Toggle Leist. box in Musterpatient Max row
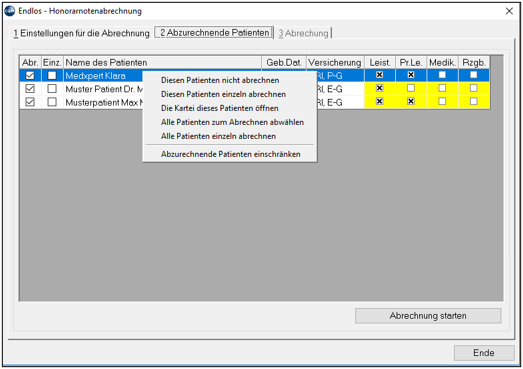Screen dimensions: 523x369 point(379,101)
